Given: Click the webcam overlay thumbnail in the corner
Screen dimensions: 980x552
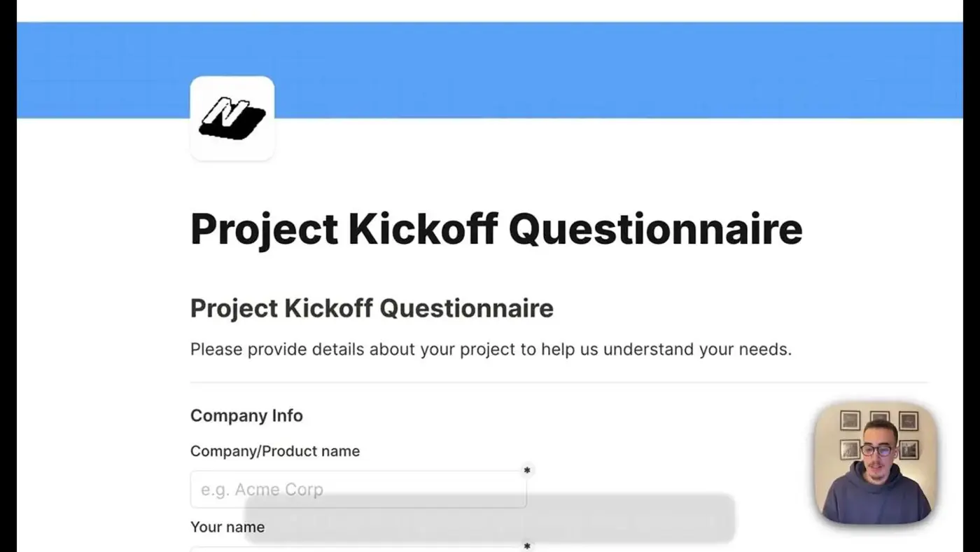Looking at the screenshot, I should tap(874, 463).
